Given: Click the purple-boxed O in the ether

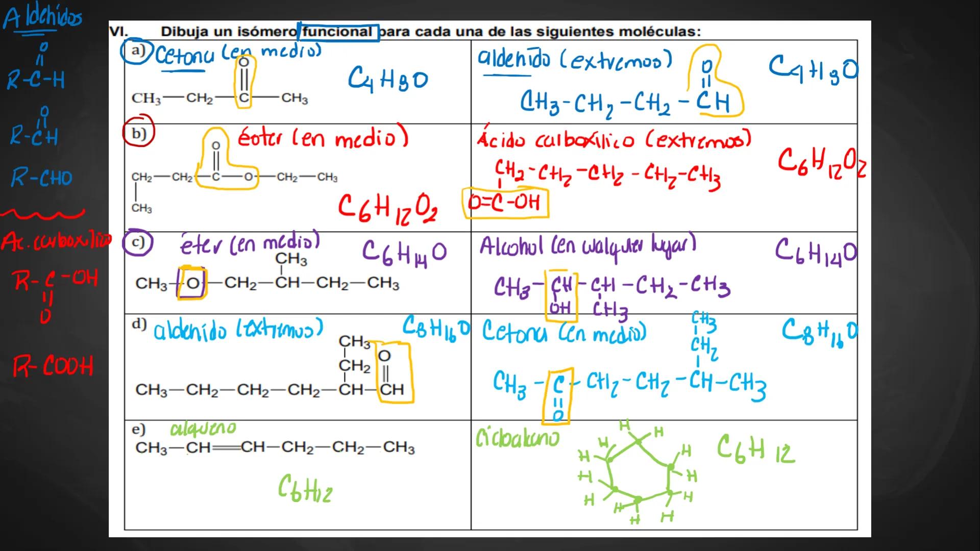Looking at the screenshot, I should pyautogui.click(x=192, y=283).
